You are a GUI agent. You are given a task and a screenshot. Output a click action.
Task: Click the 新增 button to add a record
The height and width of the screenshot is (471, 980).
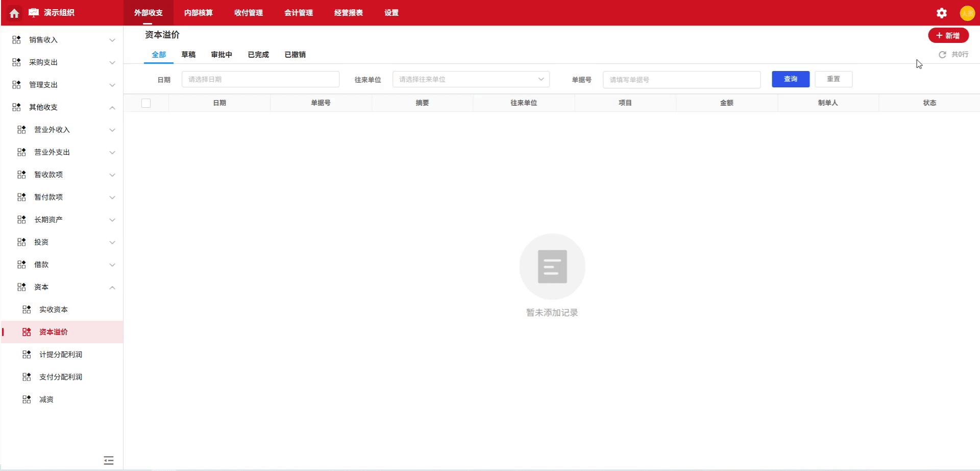tap(948, 35)
